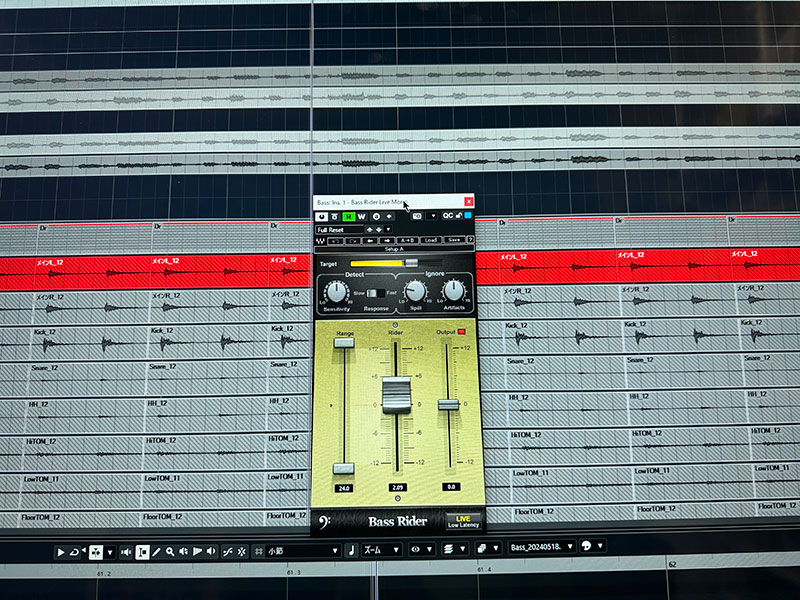Click the blue square in the plugin header
Image resolution: width=800 pixels, height=600 pixels.
click(468, 215)
